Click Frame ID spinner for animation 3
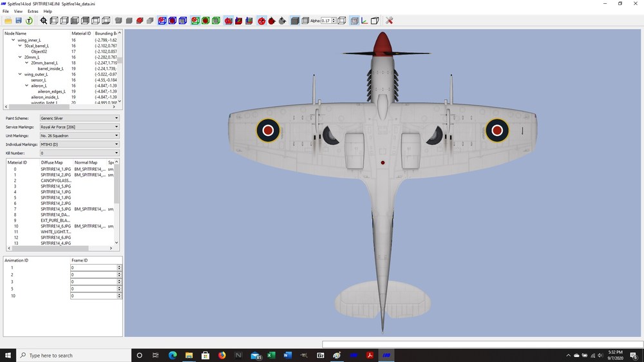This screenshot has width=644, height=362. 119,281
